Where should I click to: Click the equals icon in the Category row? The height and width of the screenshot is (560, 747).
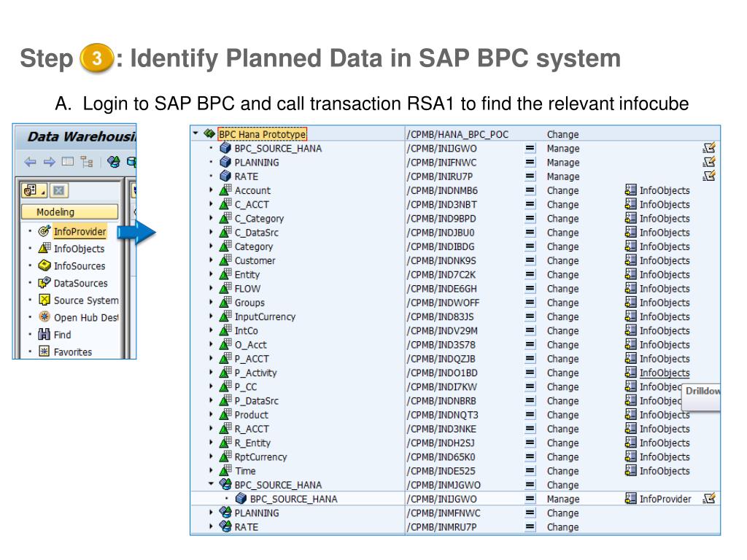[x=530, y=246]
